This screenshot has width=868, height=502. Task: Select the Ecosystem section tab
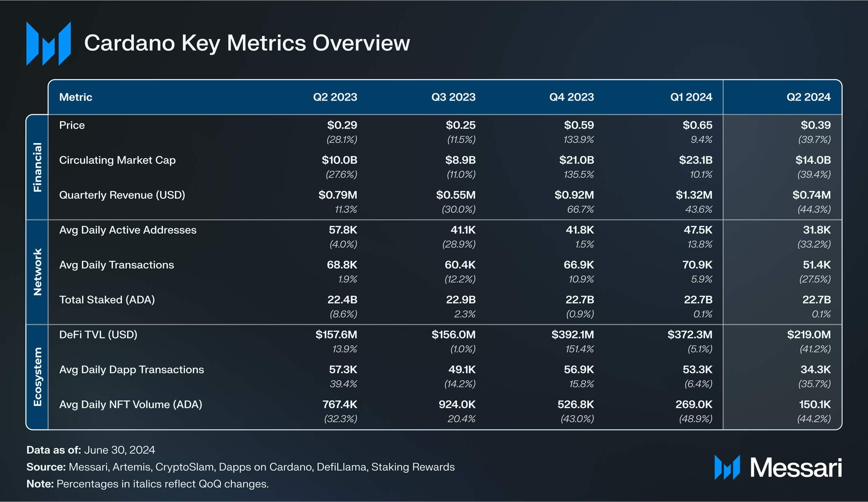(x=37, y=377)
